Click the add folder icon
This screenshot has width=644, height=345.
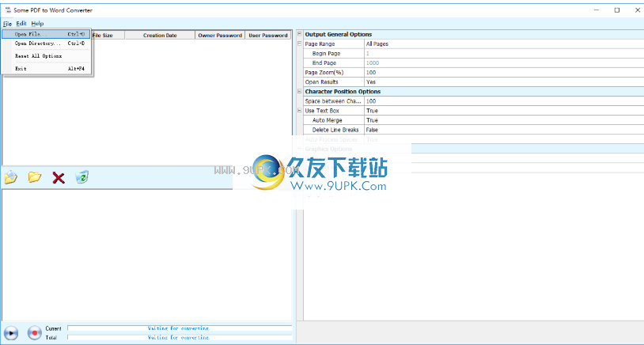point(35,177)
